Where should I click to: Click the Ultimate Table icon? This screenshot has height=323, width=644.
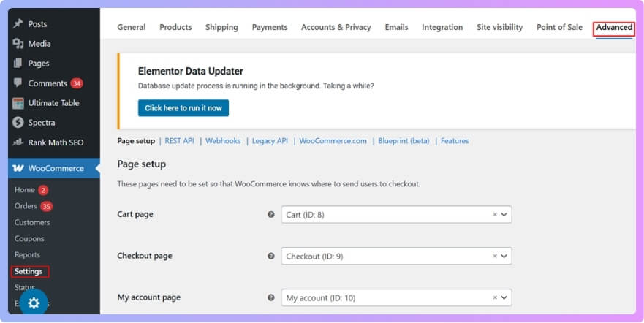[18, 103]
